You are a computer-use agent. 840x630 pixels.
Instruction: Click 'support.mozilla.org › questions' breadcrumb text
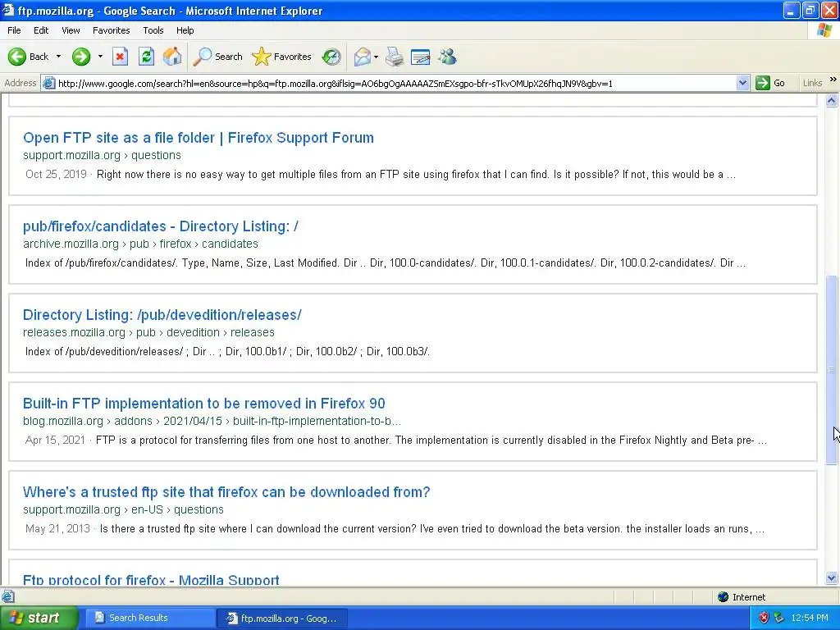[102, 155]
